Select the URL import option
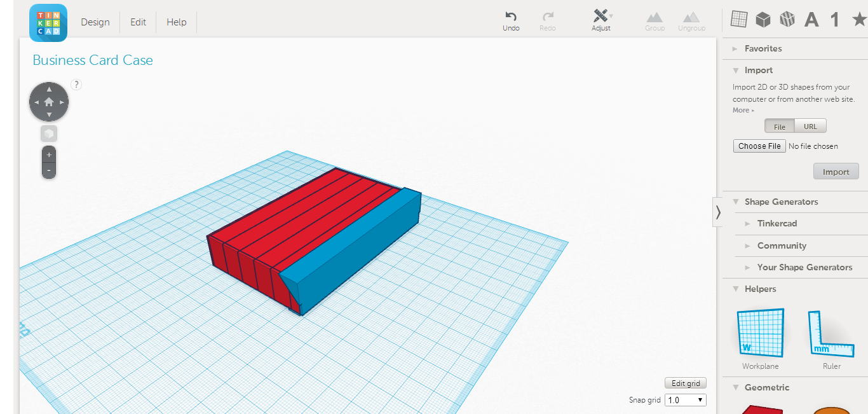Screen dimensions: 868x414 pos(810,127)
